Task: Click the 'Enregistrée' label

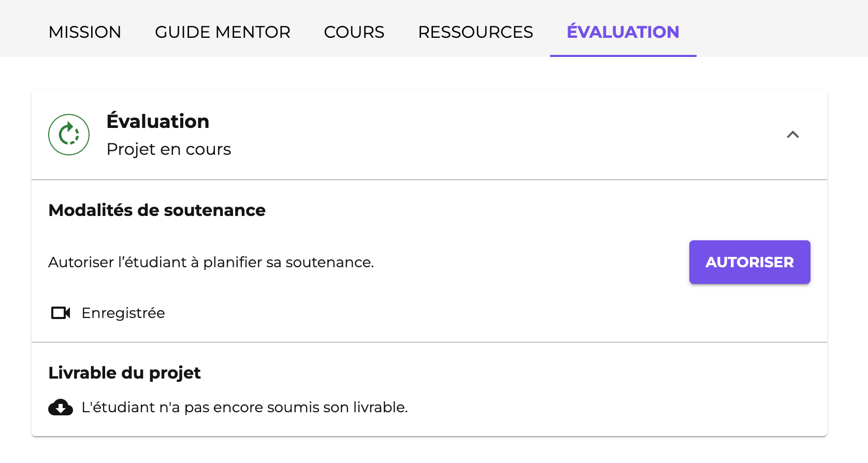Action: 123,313
